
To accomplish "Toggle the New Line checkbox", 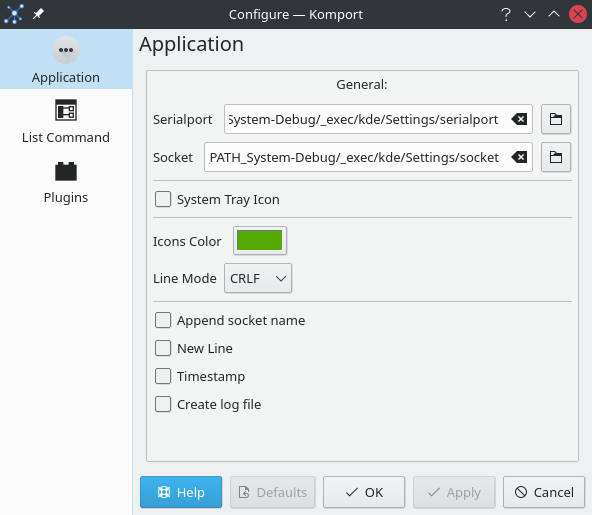I will 163,348.
